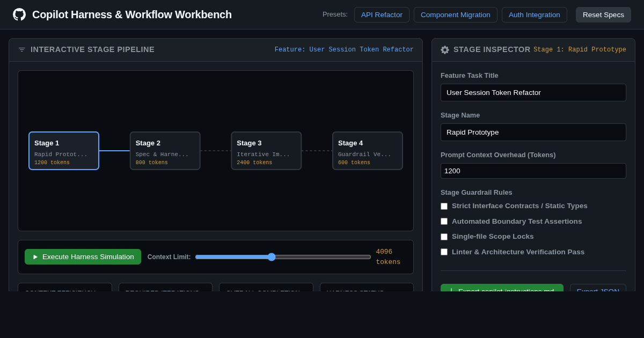Click the 600 tokens label in Stage 4

click(354, 163)
